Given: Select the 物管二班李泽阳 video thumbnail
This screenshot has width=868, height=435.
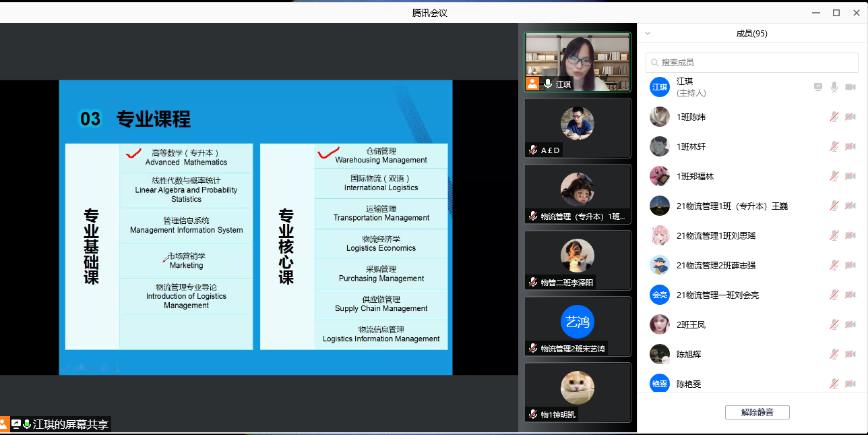Looking at the screenshot, I should click(578, 260).
